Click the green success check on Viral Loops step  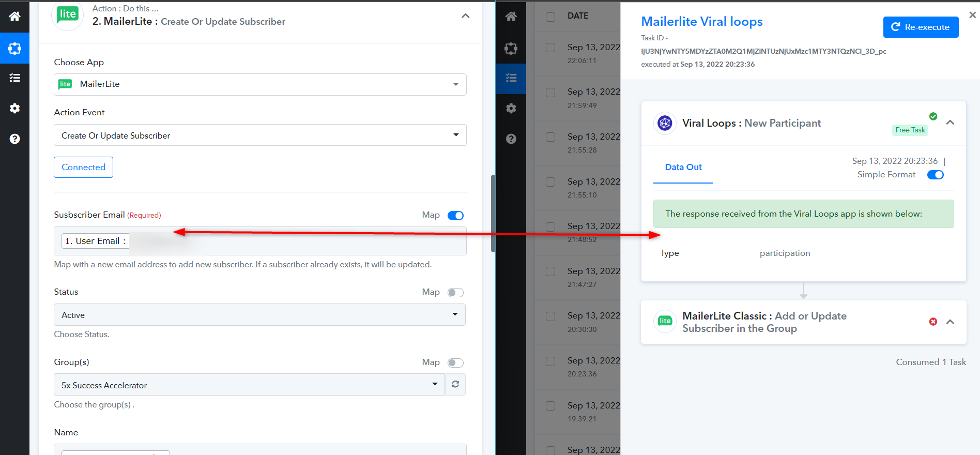[x=933, y=116]
